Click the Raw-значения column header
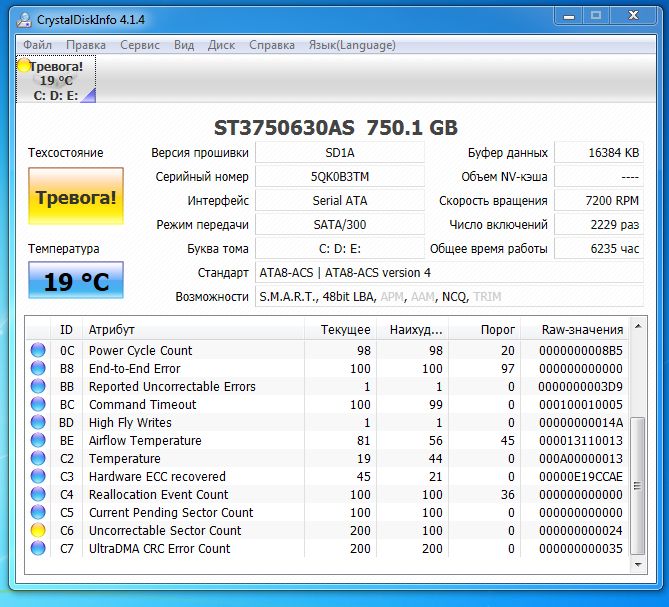 coord(575,329)
